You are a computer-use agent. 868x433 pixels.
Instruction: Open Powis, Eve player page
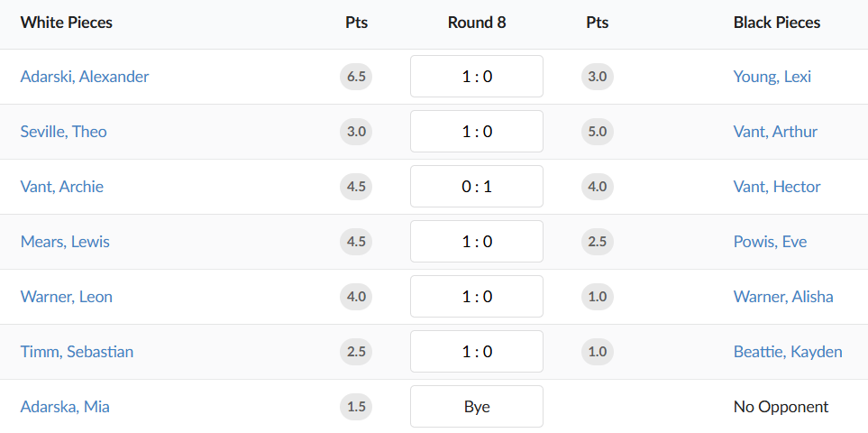(770, 242)
